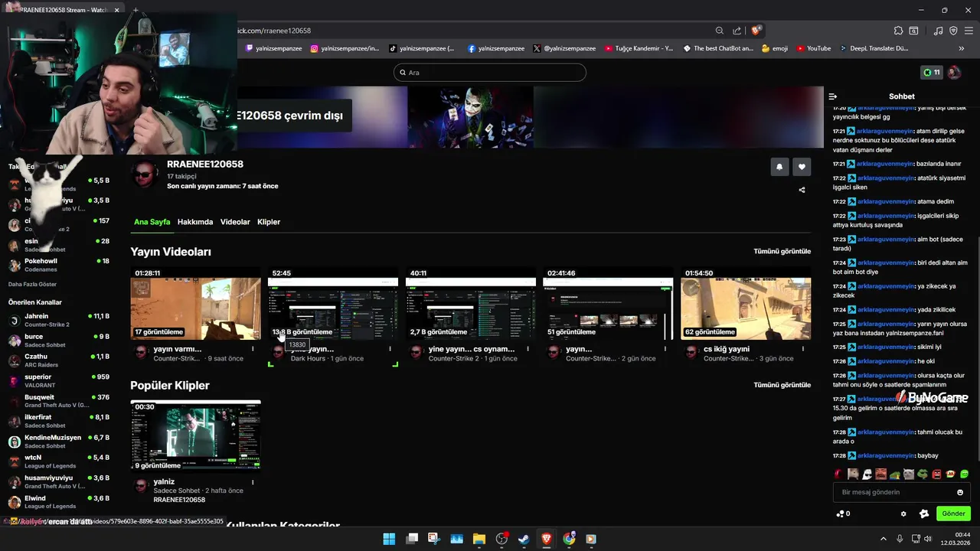The width and height of the screenshot is (980, 551).
Task: Open the Elwind channel in sidebar
Action: 59,502
